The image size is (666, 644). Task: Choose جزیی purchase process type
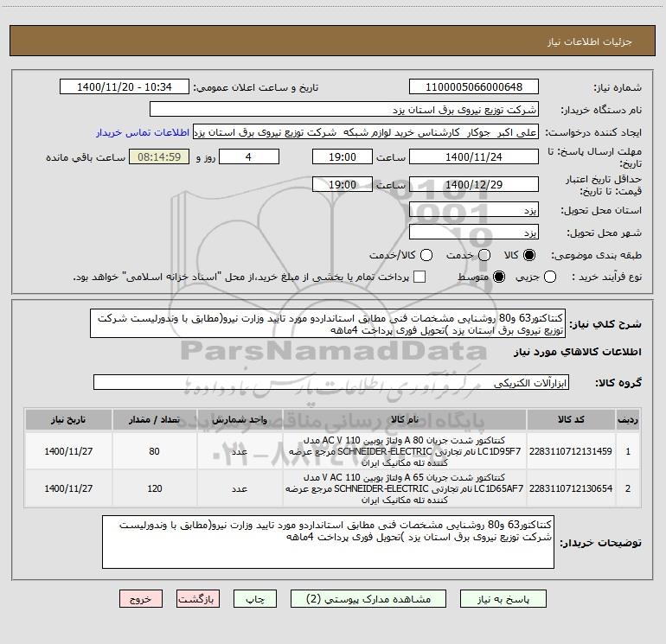point(550,277)
